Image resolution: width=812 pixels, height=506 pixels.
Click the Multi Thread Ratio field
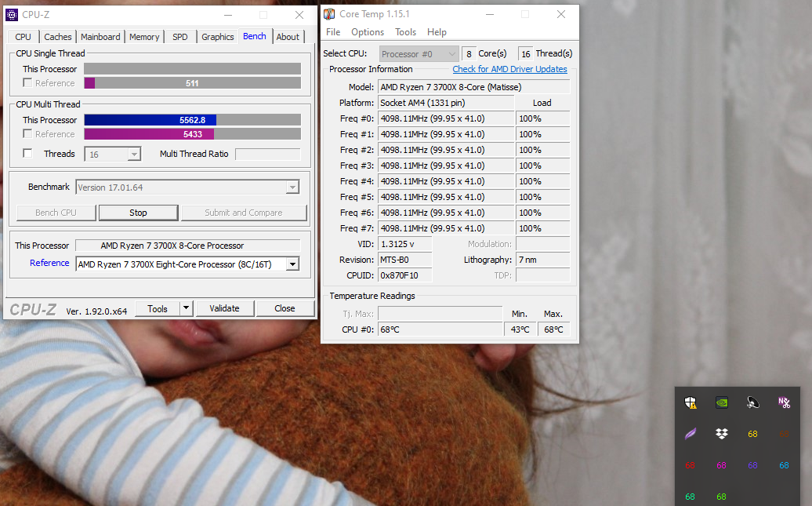(x=268, y=154)
